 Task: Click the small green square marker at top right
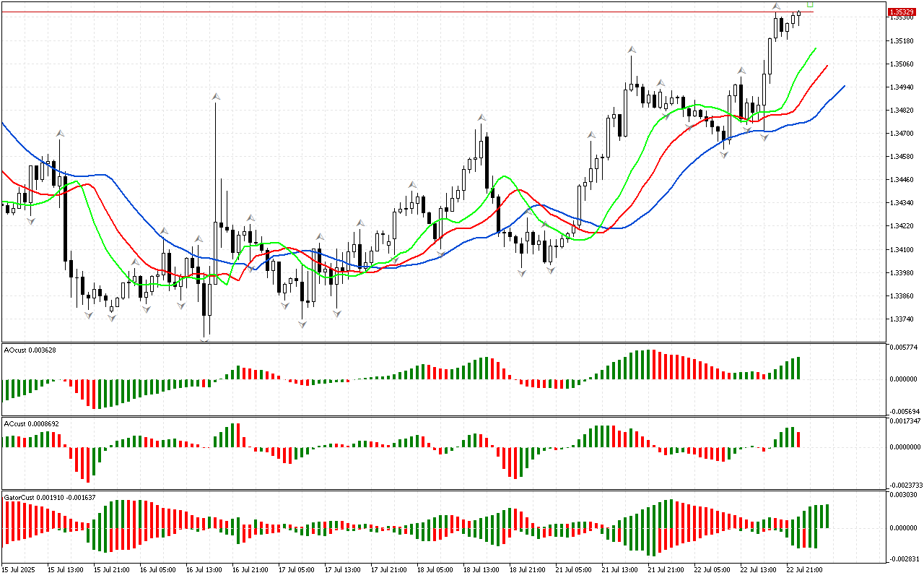[x=810, y=4]
